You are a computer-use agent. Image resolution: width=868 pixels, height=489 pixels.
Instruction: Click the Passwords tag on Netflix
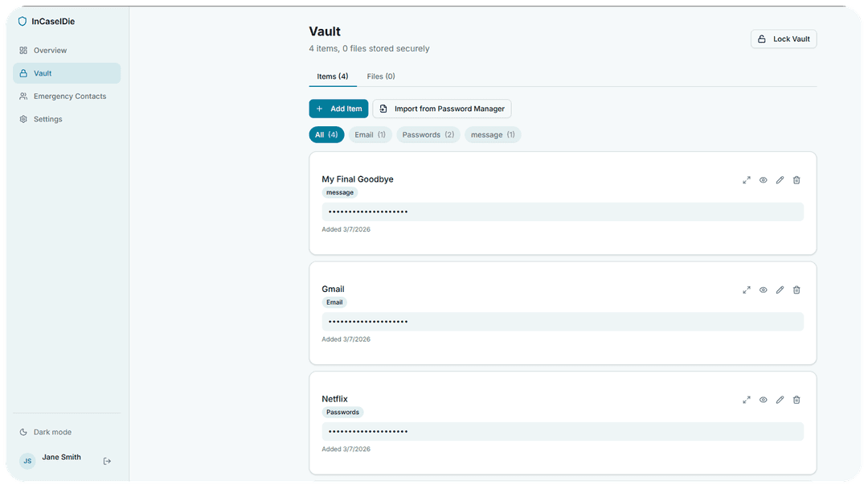tap(342, 412)
